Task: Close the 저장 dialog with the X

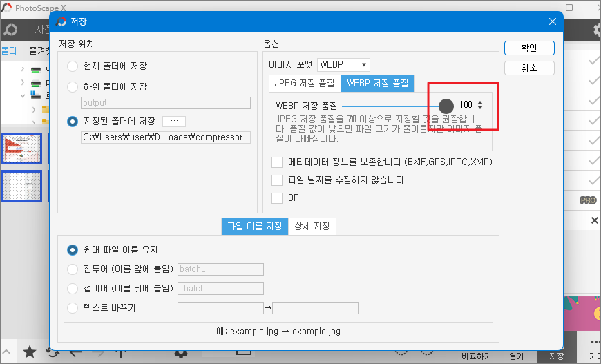Action: pyautogui.click(x=552, y=21)
